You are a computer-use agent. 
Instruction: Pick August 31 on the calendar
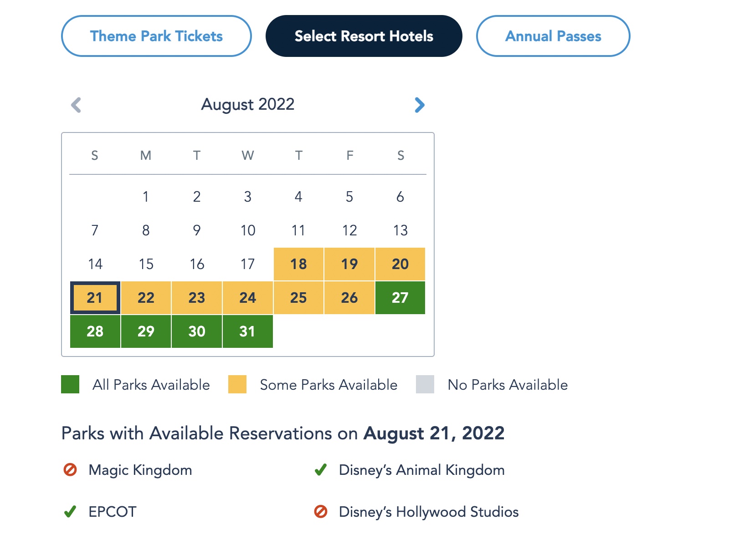click(x=247, y=331)
